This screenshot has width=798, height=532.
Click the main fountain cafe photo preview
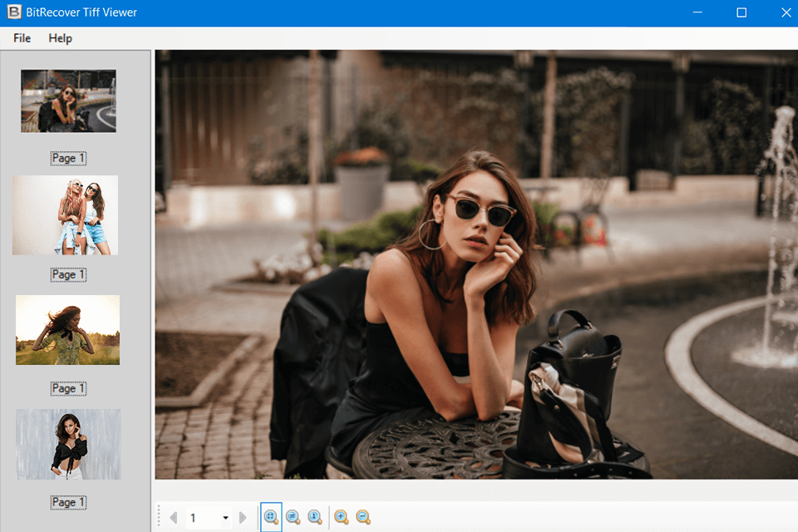476,264
